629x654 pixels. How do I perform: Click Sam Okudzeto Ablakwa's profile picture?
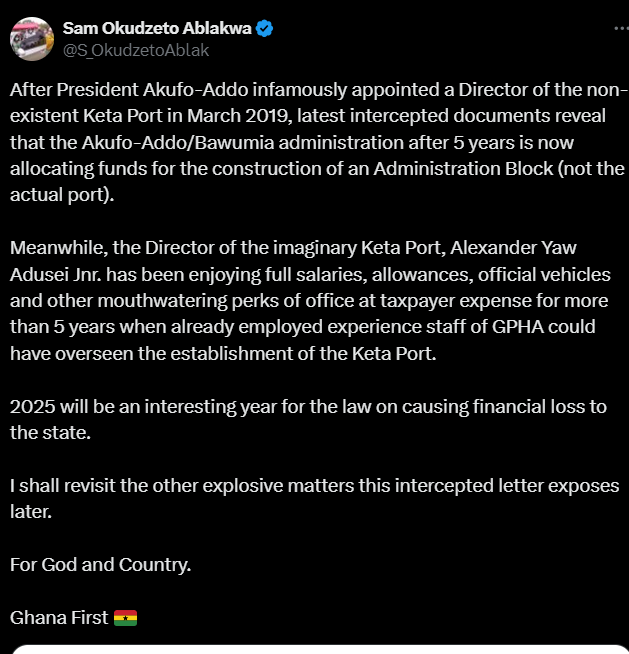pyautogui.click(x=31, y=37)
